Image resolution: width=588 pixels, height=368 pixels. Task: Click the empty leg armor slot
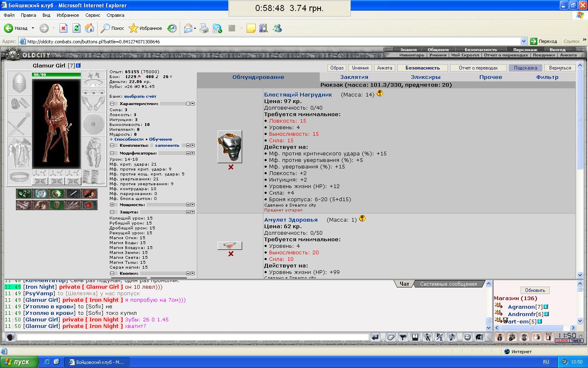point(94,153)
